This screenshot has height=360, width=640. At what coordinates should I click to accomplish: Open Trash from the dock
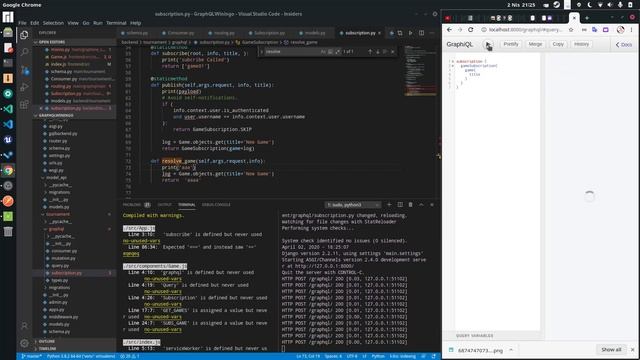(8, 231)
